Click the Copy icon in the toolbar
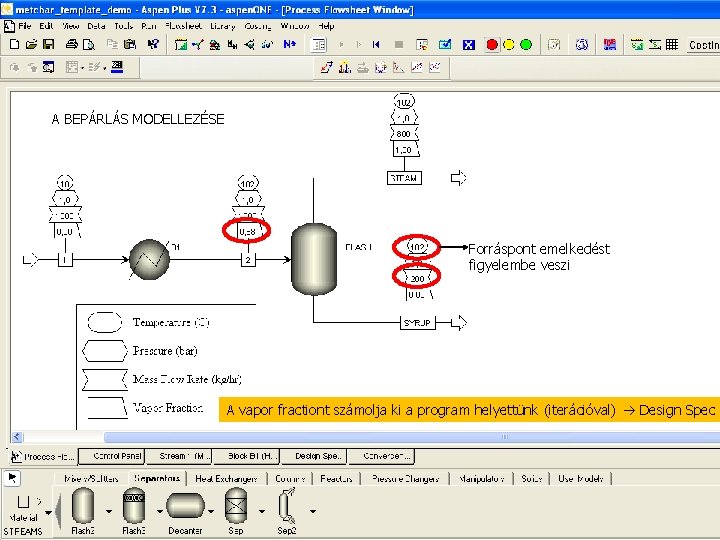This screenshot has width=720, height=540. tap(112, 44)
